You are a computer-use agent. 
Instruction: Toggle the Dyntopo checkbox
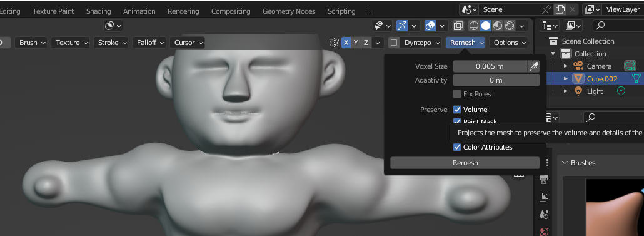(394, 43)
